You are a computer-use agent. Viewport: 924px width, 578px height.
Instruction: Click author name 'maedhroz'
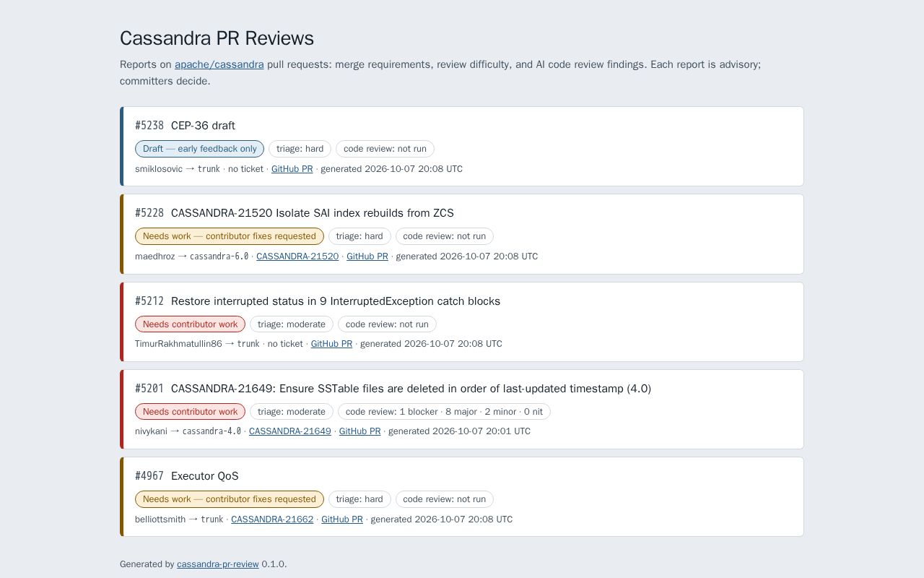pyautogui.click(x=154, y=256)
